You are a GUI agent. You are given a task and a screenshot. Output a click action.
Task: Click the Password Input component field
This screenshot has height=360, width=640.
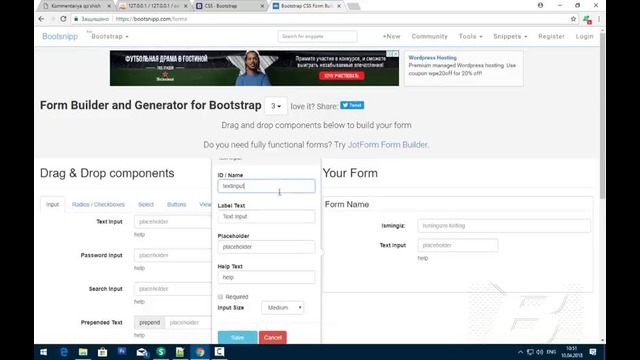coord(173,255)
